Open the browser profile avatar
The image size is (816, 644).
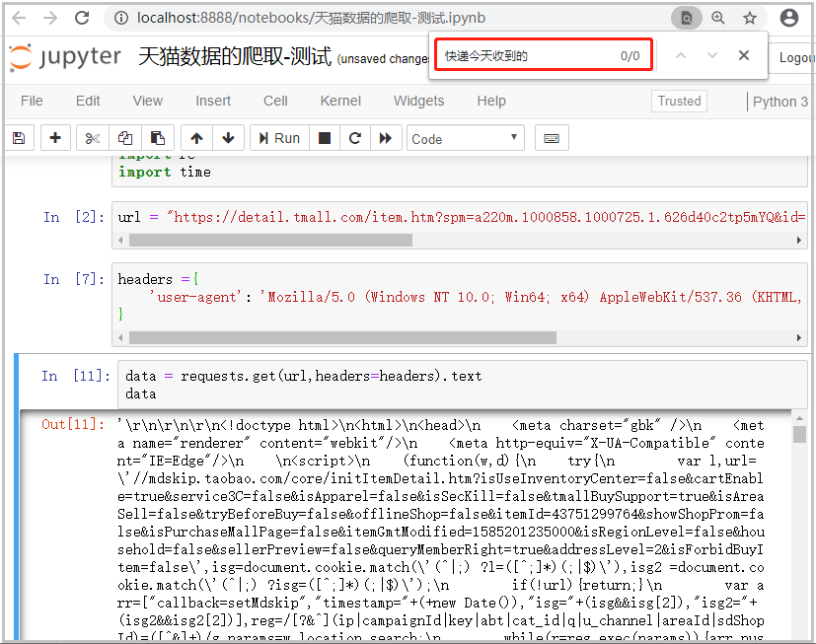coord(789,18)
